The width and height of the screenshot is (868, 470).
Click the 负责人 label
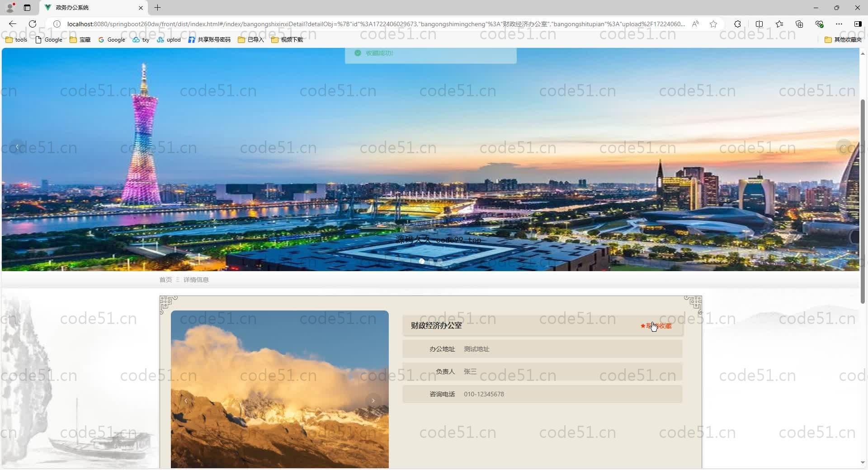(x=445, y=371)
